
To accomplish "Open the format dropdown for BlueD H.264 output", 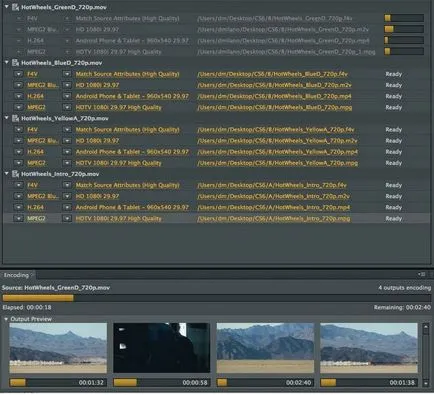I will point(18,96).
